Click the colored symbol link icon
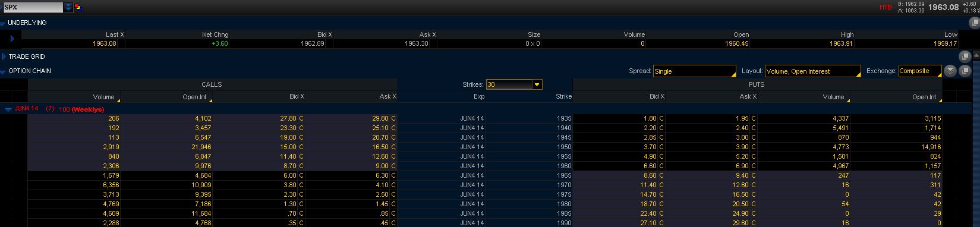 78,7
